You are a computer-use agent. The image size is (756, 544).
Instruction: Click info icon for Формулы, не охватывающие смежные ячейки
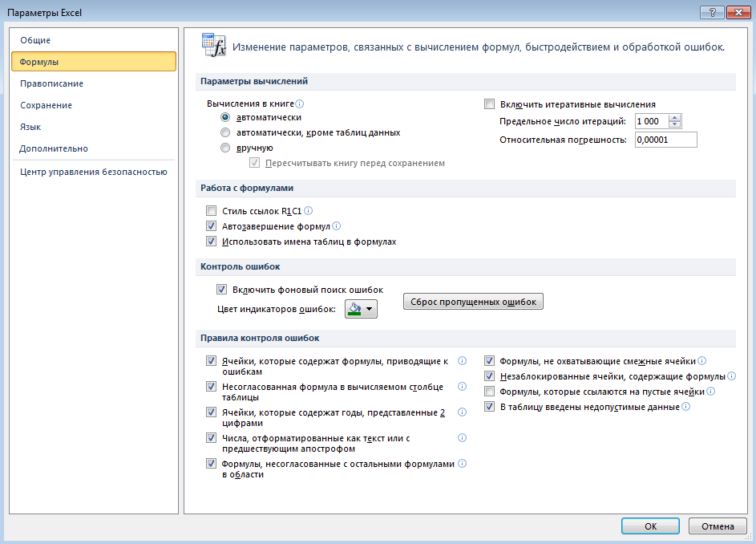pyautogui.click(x=702, y=361)
